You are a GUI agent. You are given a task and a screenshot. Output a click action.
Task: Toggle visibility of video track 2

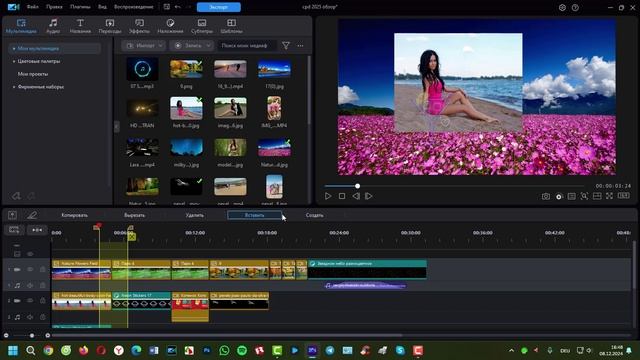[x=30, y=300]
